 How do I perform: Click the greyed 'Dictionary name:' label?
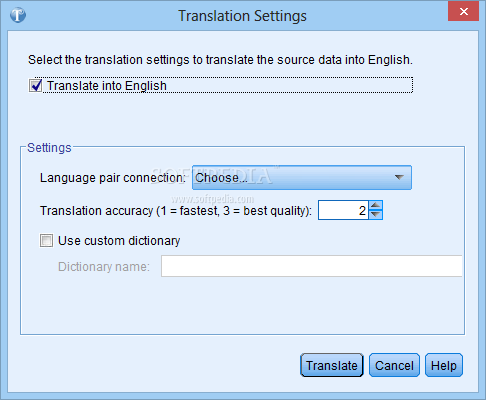(104, 267)
